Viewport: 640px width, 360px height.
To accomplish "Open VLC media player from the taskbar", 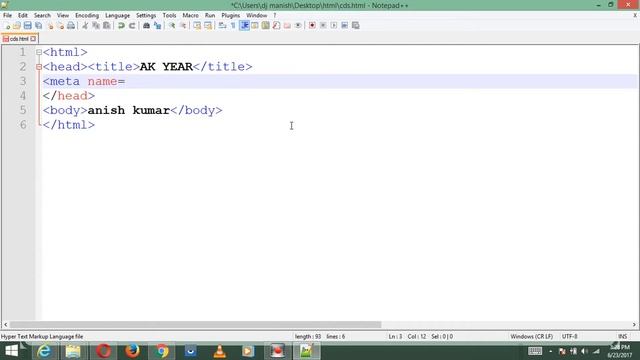I will (x=220, y=351).
